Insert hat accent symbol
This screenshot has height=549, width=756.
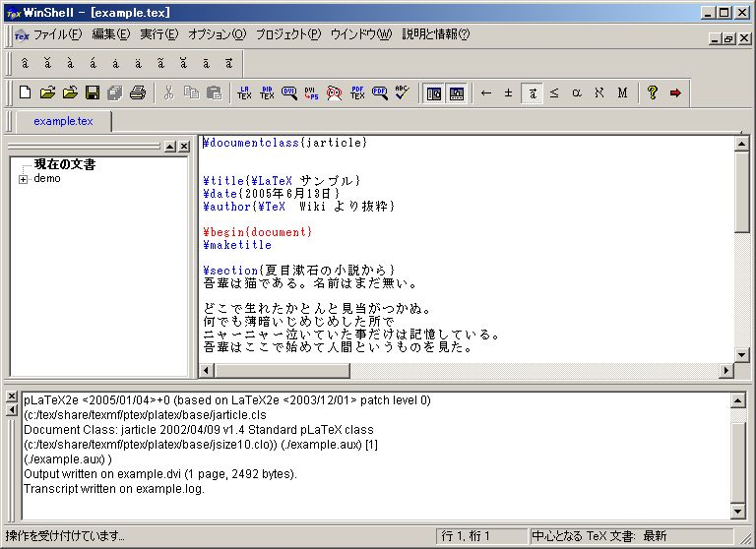25,63
